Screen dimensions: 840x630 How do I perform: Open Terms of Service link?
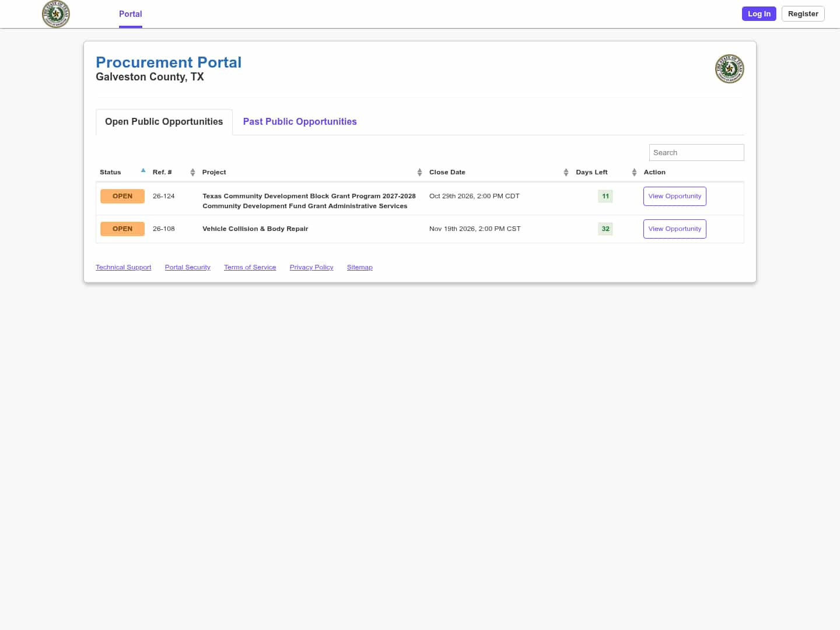click(x=250, y=268)
